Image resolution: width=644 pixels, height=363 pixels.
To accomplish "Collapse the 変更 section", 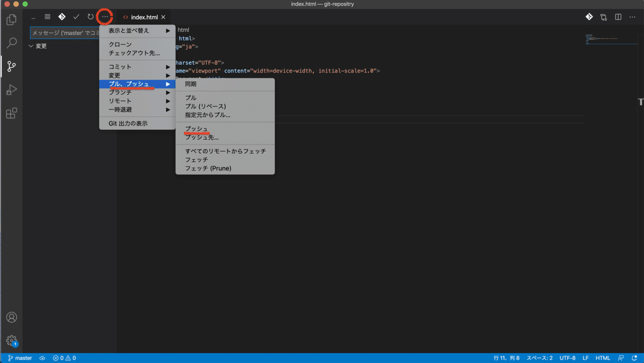I will coord(38,46).
